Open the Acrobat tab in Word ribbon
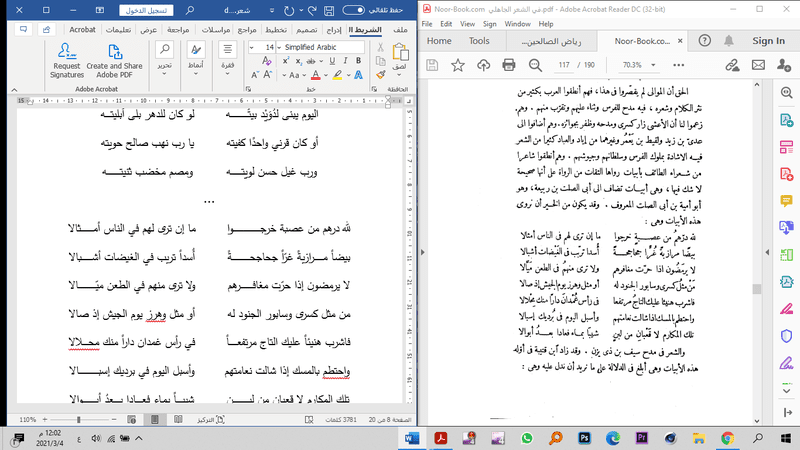 click(x=82, y=30)
